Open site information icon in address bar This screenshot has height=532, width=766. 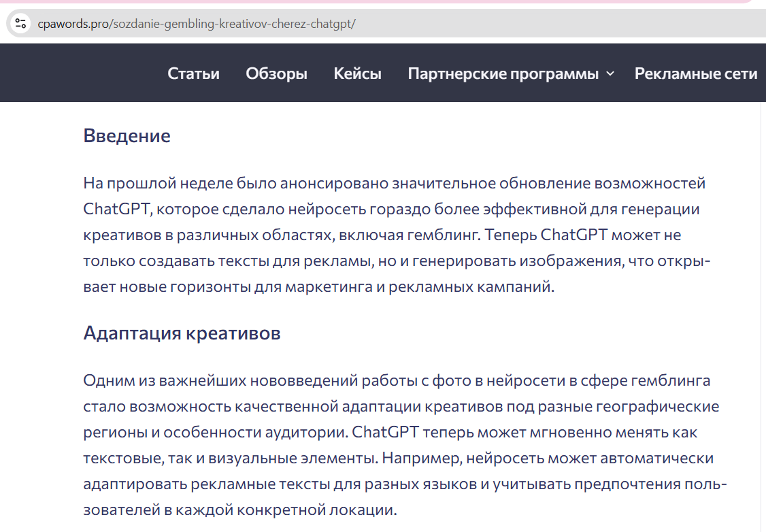click(x=20, y=23)
